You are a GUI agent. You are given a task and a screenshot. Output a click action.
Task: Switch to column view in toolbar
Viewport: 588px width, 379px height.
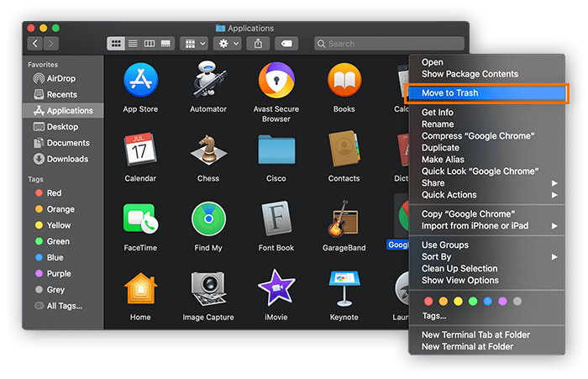(150, 44)
